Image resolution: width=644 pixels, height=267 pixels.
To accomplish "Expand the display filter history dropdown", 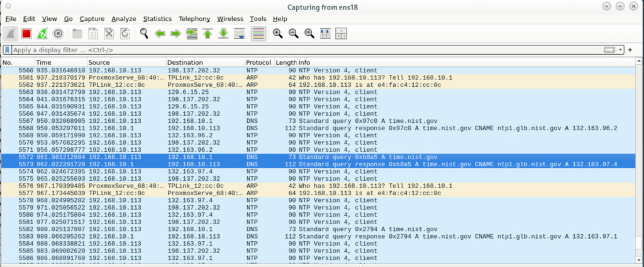I will pyautogui.click(x=621, y=50).
